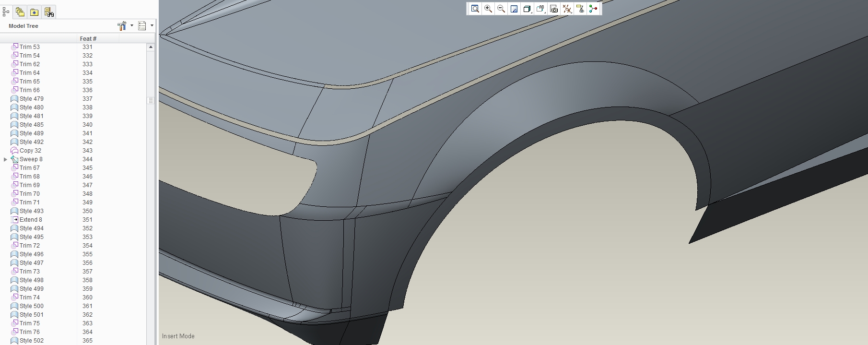Select the Extend 8 feature
Image resolution: width=868 pixels, height=345 pixels.
[31, 220]
